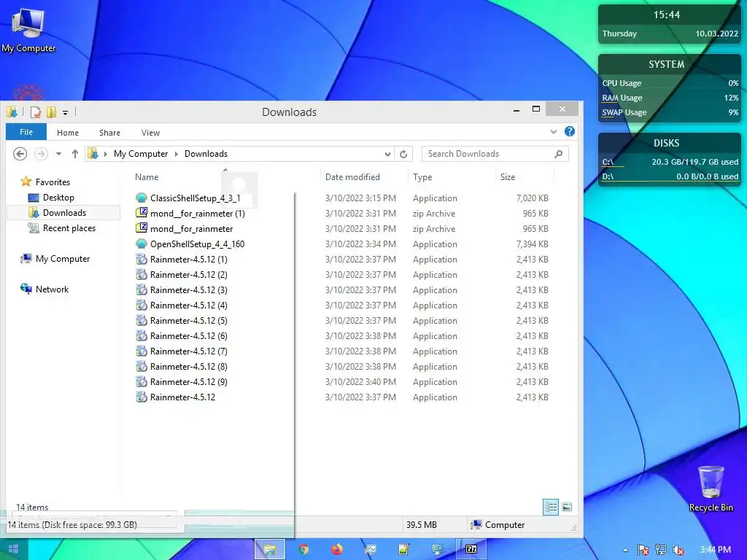Click 7,394 KB size cell

pos(532,244)
